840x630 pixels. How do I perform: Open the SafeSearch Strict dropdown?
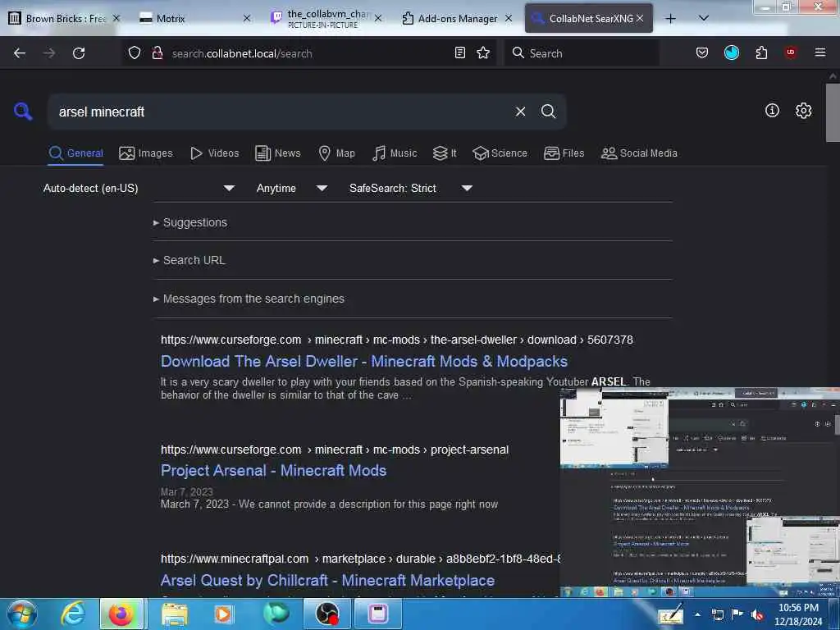tap(410, 188)
